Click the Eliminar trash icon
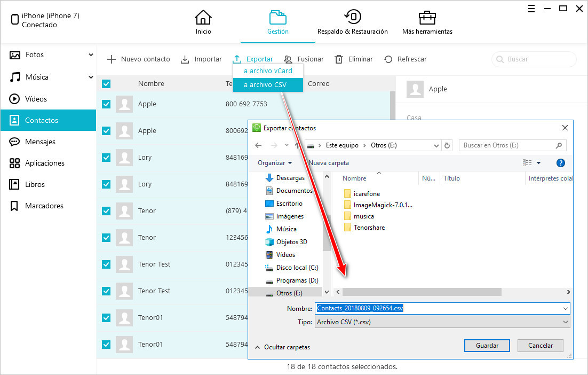Viewport: 588px width, 375px height. (x=339, y=59)
